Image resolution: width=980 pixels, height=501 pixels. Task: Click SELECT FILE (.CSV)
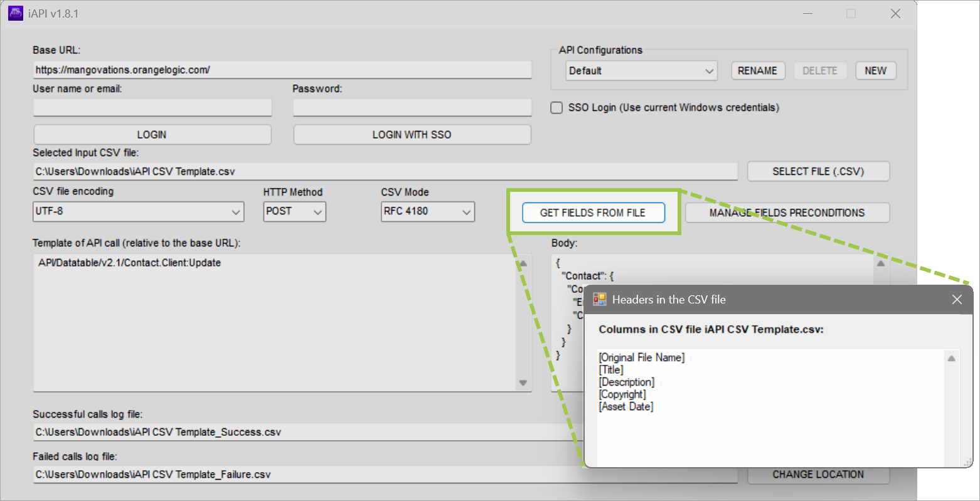click(x=818, y=171)
